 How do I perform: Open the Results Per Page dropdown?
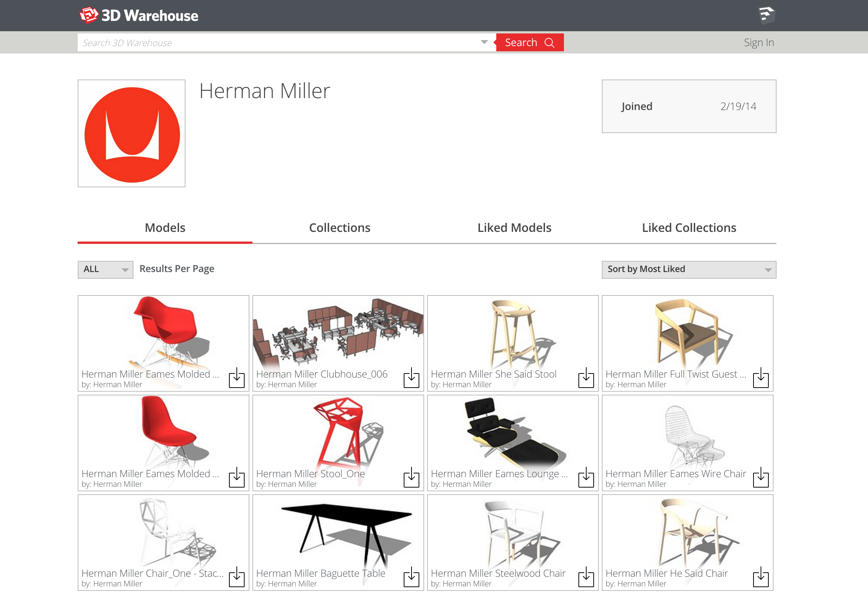[105, 269]
